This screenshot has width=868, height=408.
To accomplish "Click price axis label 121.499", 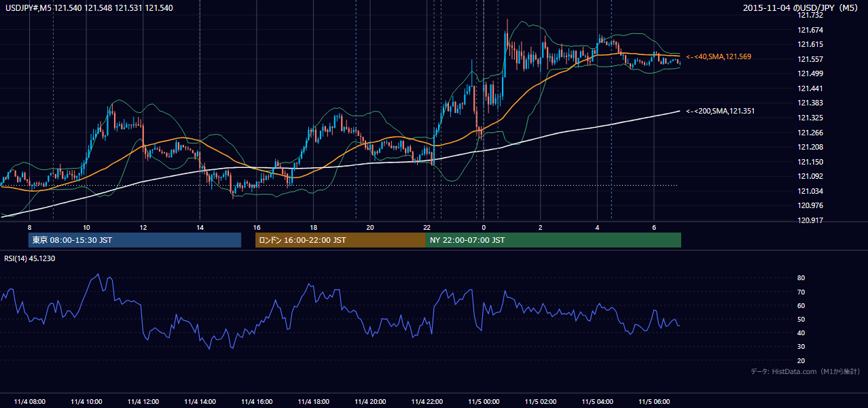I will [810, 73].
